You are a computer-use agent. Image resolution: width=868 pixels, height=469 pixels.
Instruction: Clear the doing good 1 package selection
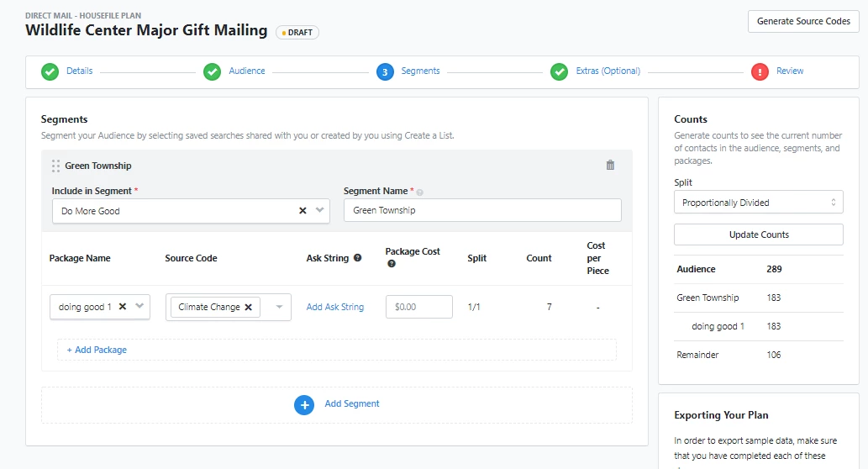123,306
